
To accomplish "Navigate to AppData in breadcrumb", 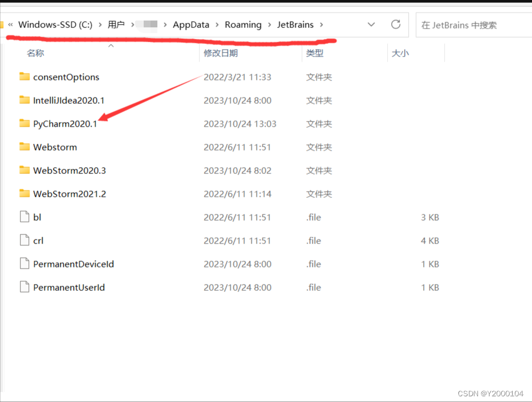I will coord(191,25).
